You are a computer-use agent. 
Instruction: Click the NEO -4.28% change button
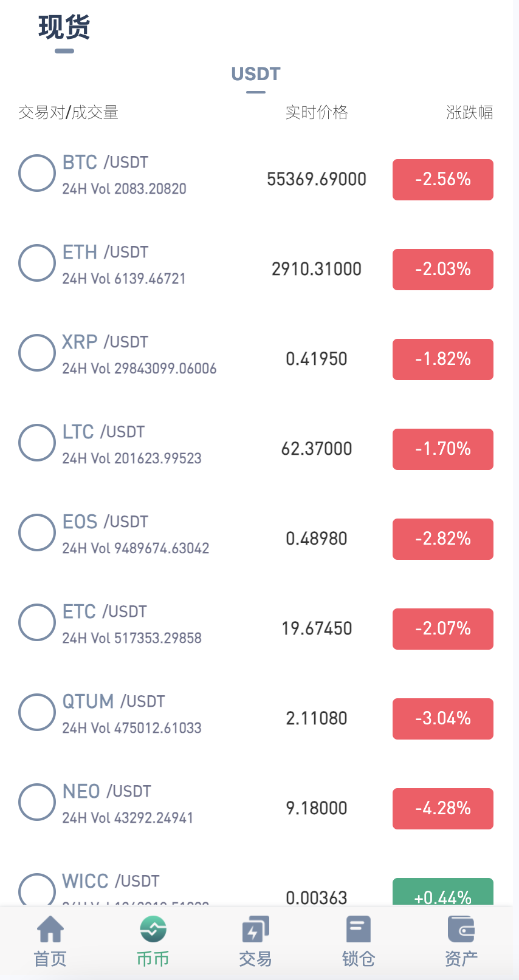tap(443, 809)
